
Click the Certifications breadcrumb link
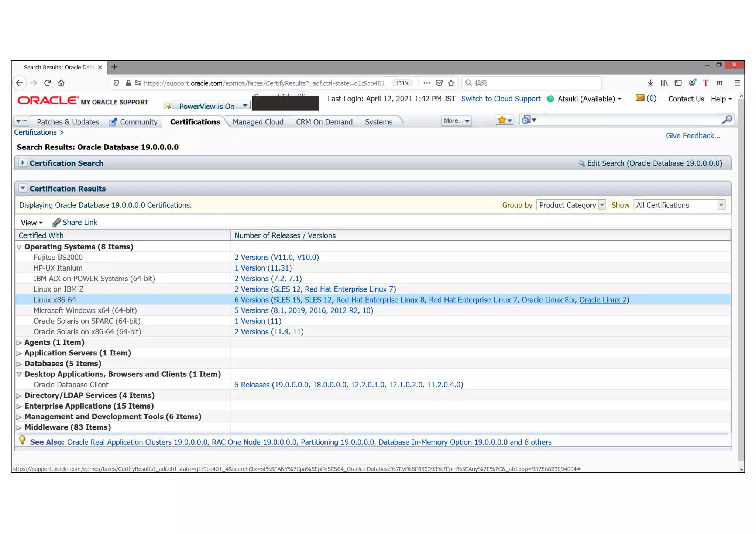click(x=35, y=132)
